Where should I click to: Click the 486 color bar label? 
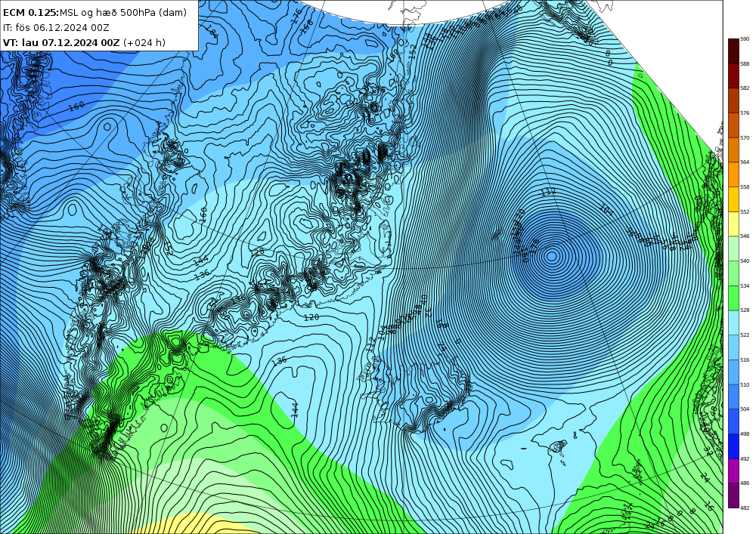point(745,483)
